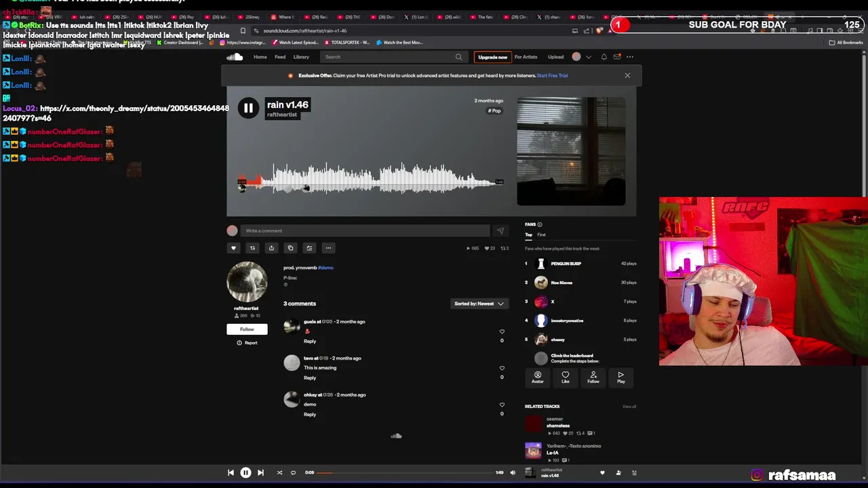Click the copy link icon
The image size is (868, 488).
[x=290, y=248]
